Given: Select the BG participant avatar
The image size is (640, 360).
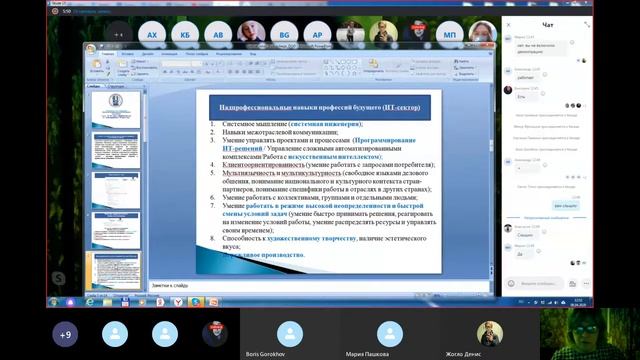Looking at the screenshot, I should (284, 35).
